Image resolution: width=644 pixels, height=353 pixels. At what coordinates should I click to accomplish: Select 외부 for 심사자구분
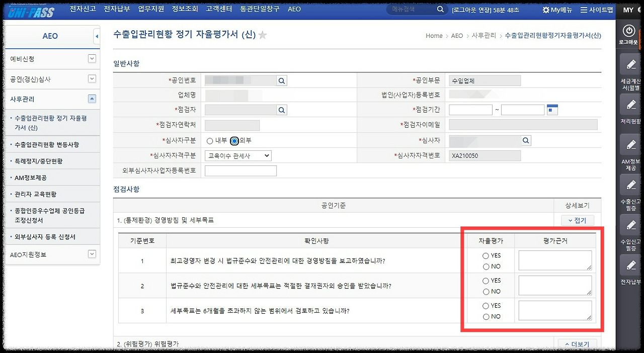[x=234, y=141]
